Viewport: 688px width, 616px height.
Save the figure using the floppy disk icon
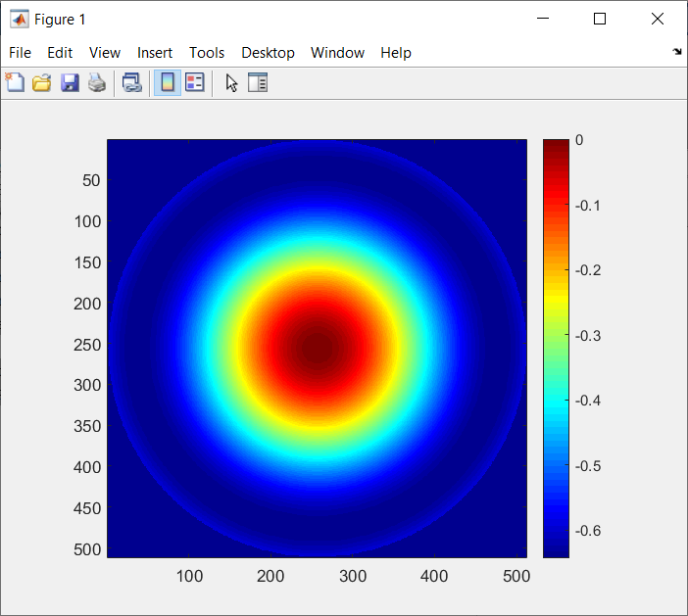(70, 82)
